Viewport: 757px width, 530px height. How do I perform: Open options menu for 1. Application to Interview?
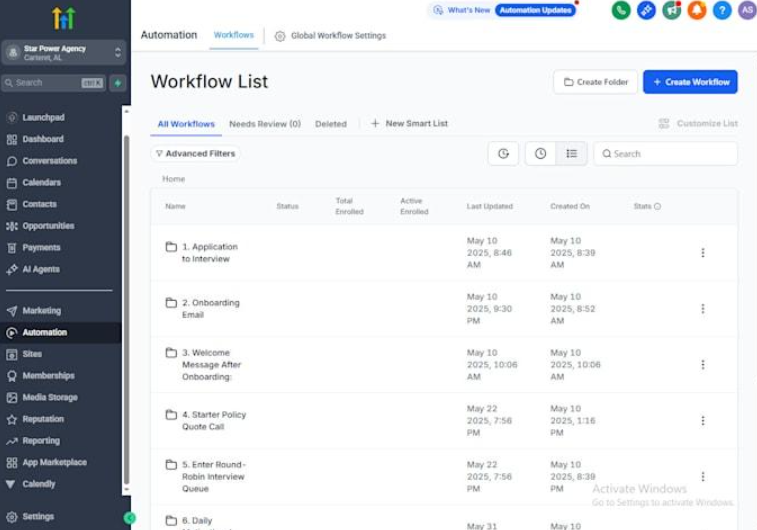pyautogui.click(x=703, y=252)
